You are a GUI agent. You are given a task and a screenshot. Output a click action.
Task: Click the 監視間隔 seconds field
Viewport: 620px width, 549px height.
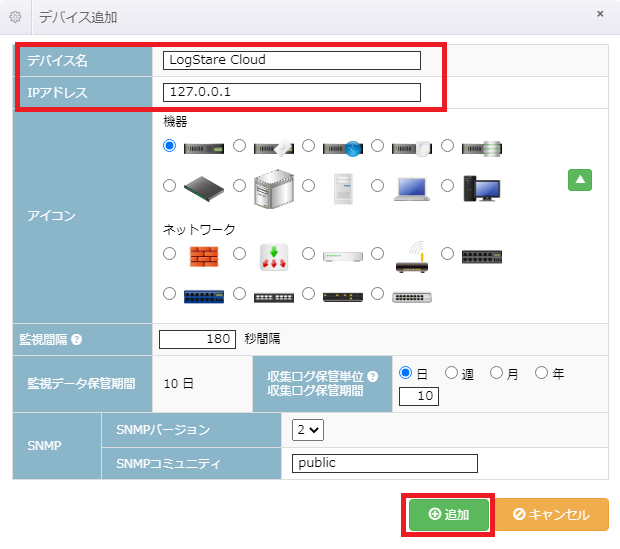click(197, 339)
